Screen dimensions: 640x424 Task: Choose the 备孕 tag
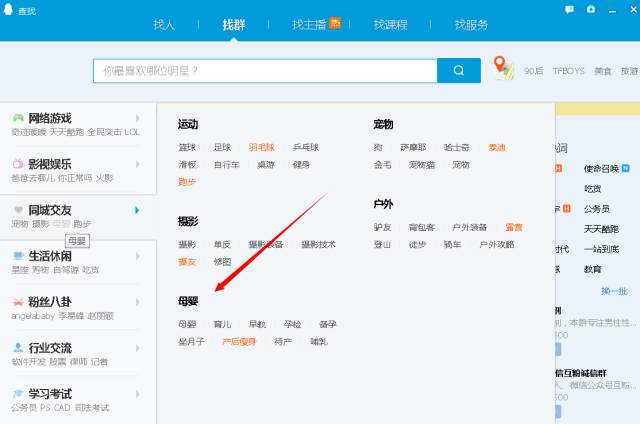(x=327, y=324)
